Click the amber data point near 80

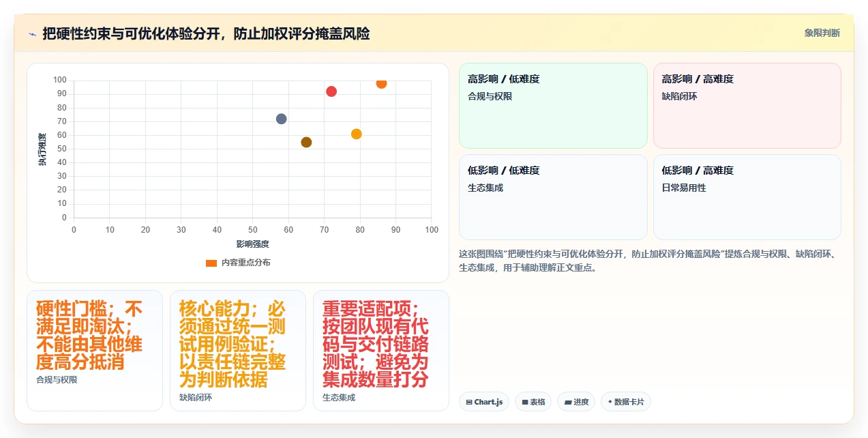tap(356, 134)
